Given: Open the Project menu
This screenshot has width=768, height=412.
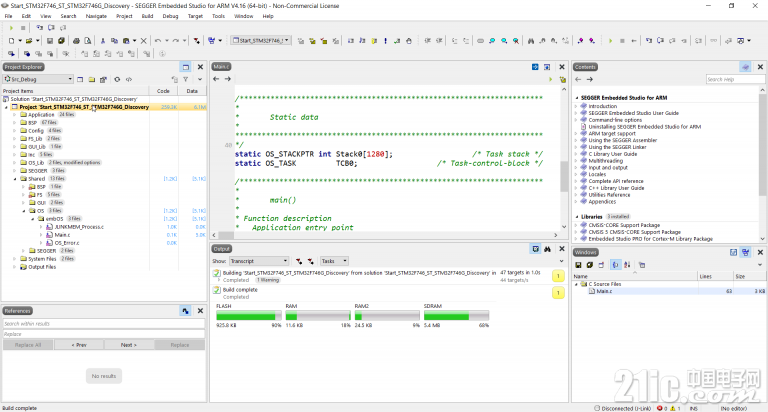Looking at the screenshot, I should click(x=124, y=16).
